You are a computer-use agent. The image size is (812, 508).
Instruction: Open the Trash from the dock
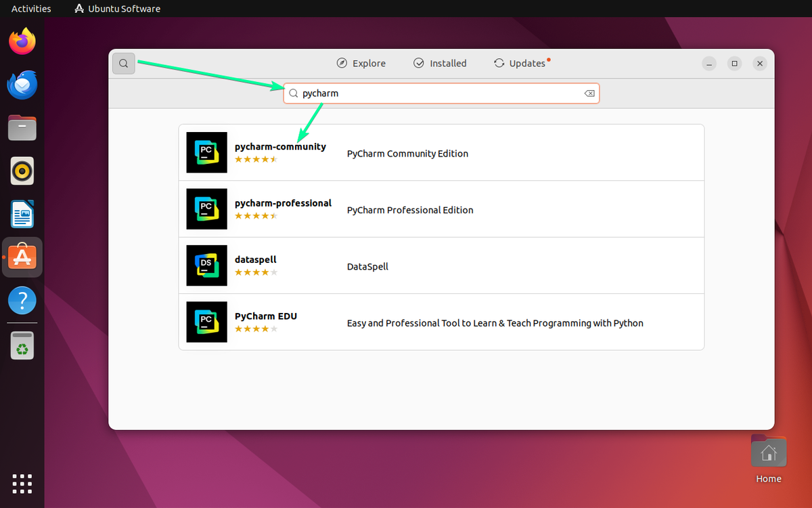click(x=22, y=345)
